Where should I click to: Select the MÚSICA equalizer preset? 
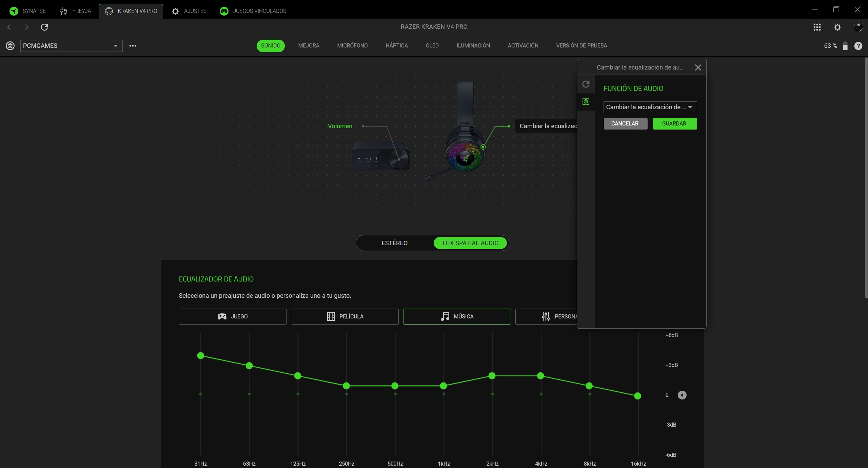[457, 316]
